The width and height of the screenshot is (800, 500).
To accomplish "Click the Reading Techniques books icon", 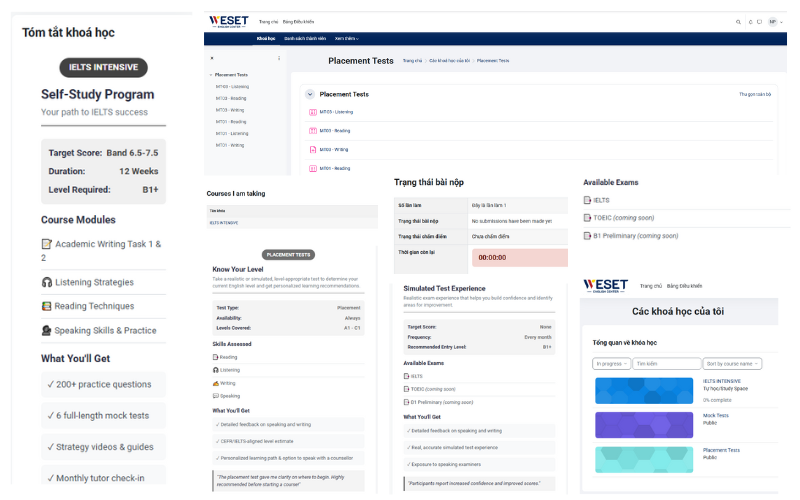I will (46, 306).
